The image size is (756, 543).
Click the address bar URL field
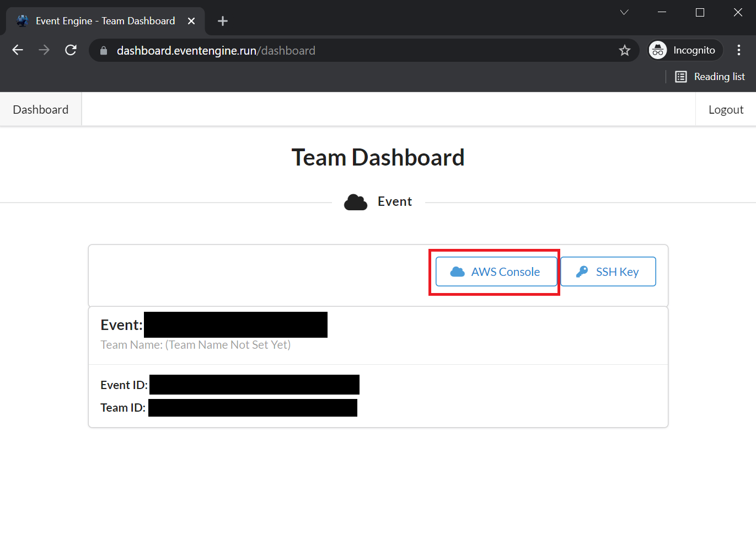coord(364,50)
